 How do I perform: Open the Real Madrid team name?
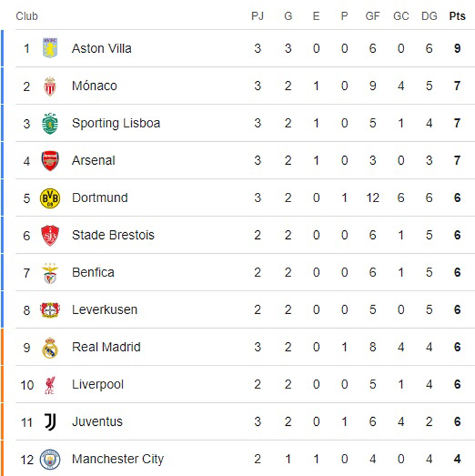(106, 347)
